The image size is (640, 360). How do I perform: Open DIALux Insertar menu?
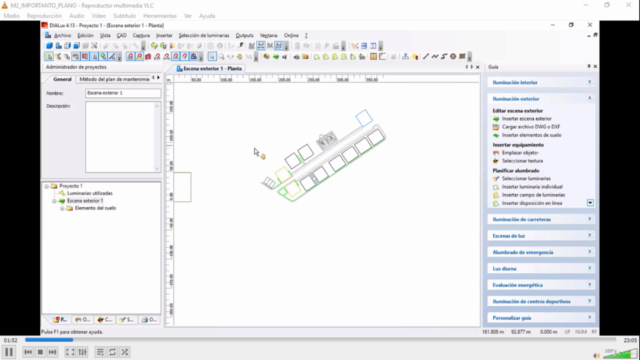click(x=164, y=36)
